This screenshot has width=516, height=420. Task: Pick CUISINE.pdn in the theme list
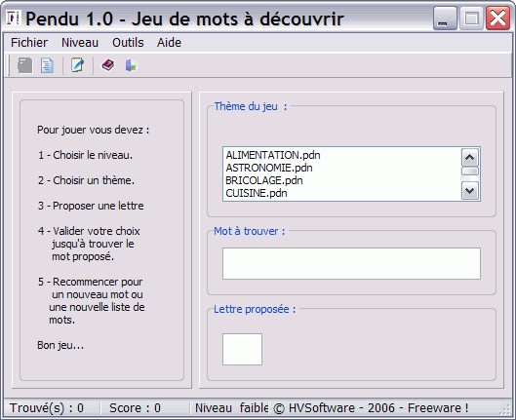pos(257,193)
